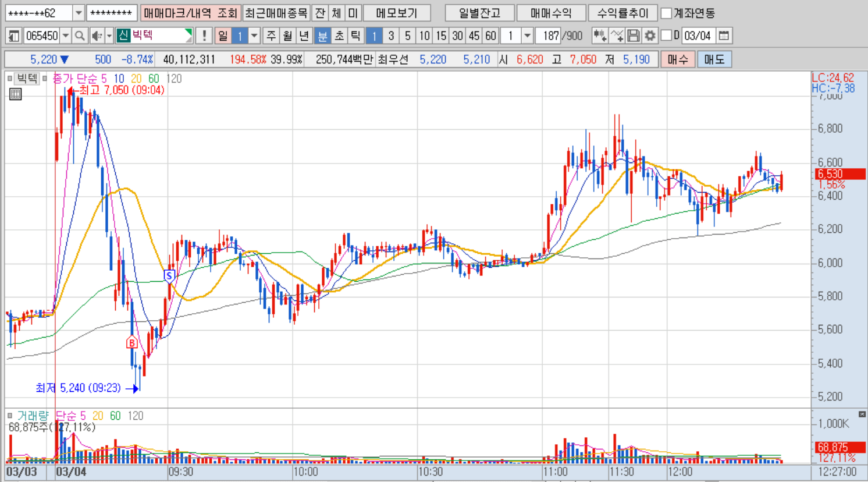
Task: Open the grid table icon under 빅텍 label
Action: (x=16, y=94)
